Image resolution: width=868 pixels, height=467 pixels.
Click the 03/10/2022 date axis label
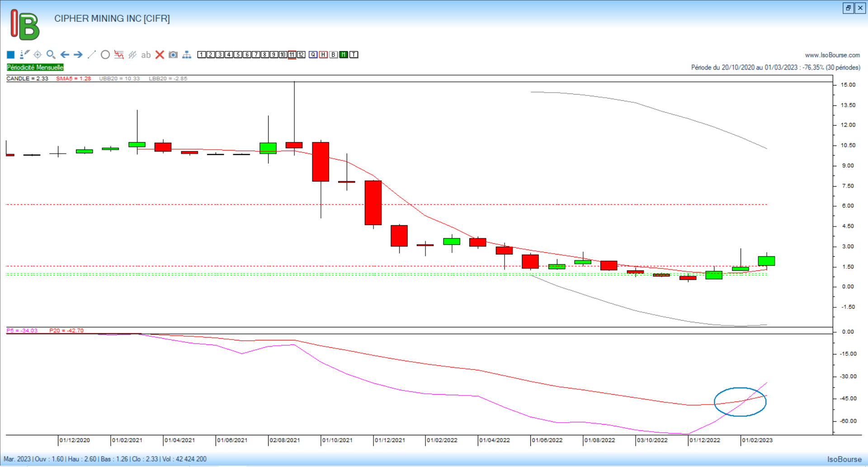pyautogui.click(x=652, y=440)
